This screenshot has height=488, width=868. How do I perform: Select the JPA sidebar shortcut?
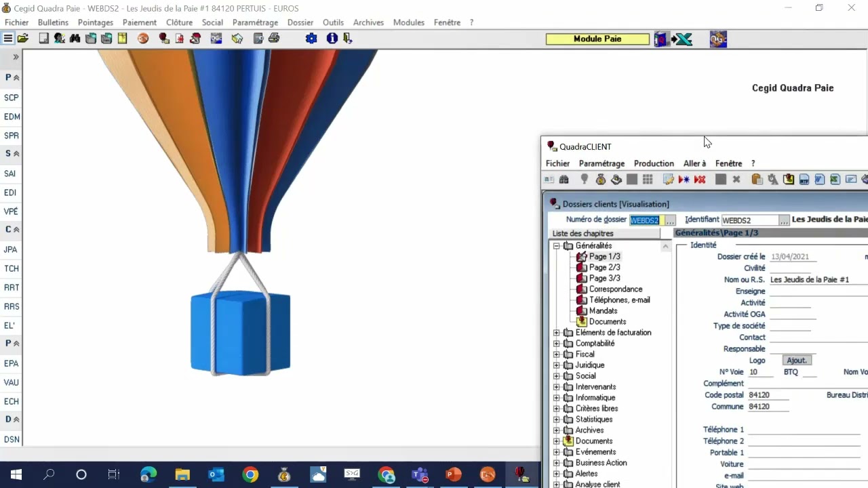[12, 249]
